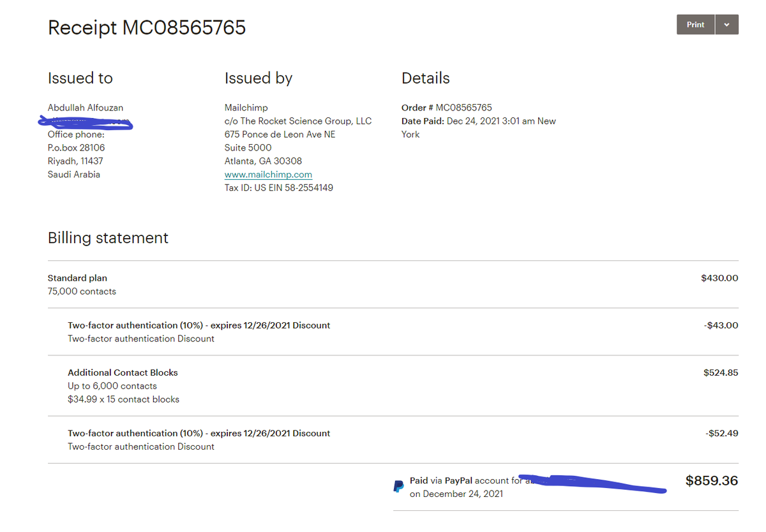Click the Tax ID US EIN 58-2554149
766x532 pixels.
click(279, 188)
